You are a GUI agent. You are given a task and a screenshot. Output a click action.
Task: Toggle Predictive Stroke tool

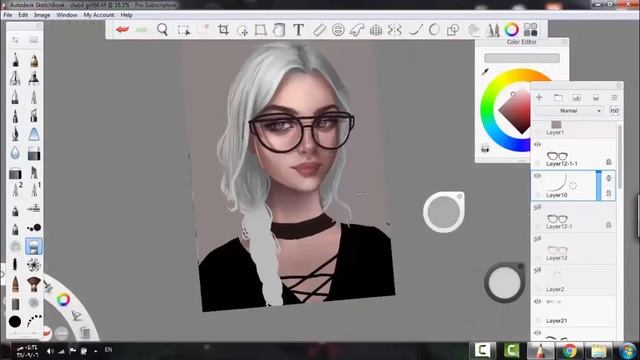click(x=434, y=30)
